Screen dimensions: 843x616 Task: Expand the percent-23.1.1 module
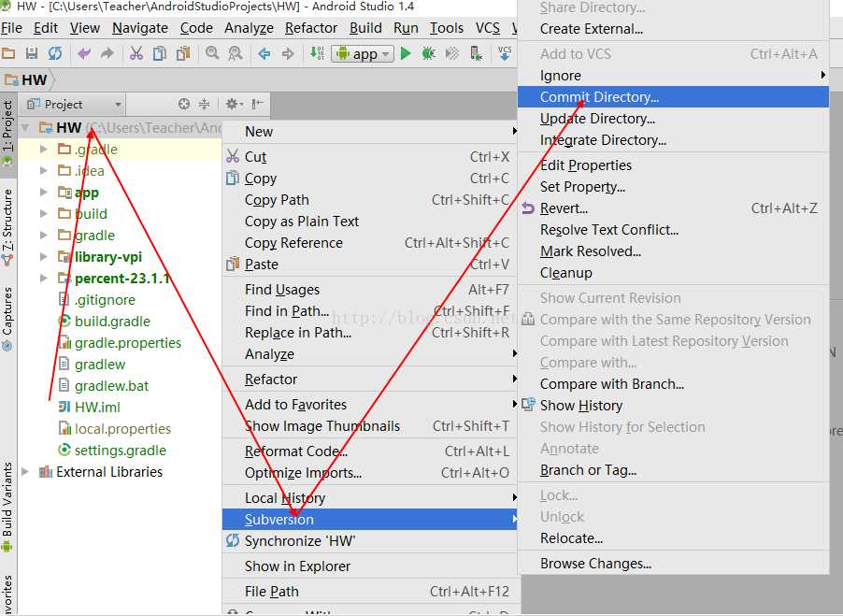(44, 278)
